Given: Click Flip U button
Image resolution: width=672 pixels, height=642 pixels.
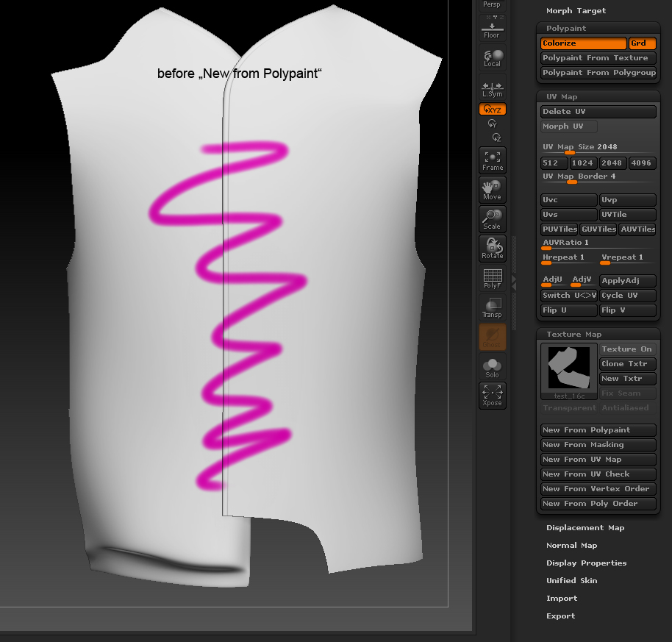Looking at the screenshot, I should point(569,310).
